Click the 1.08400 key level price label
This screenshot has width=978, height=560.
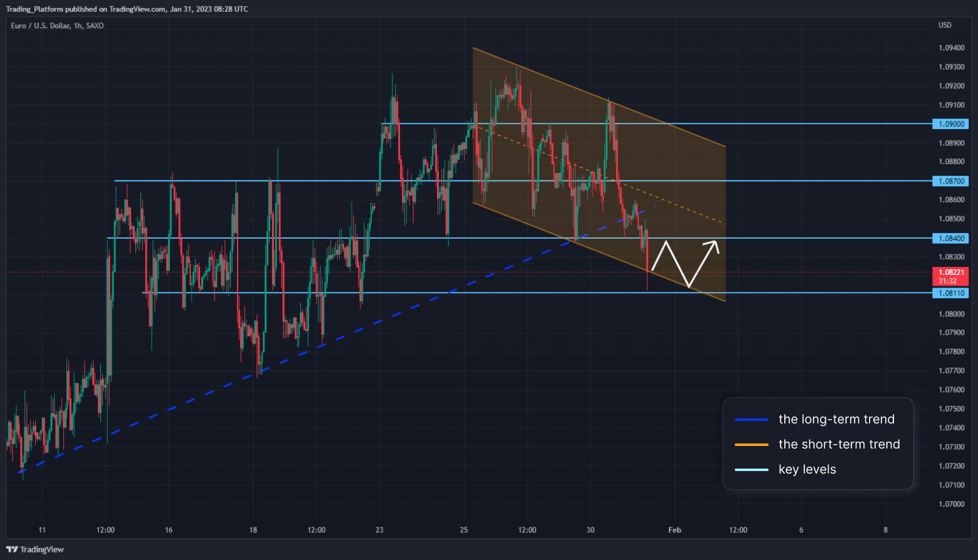pos(951,238)
